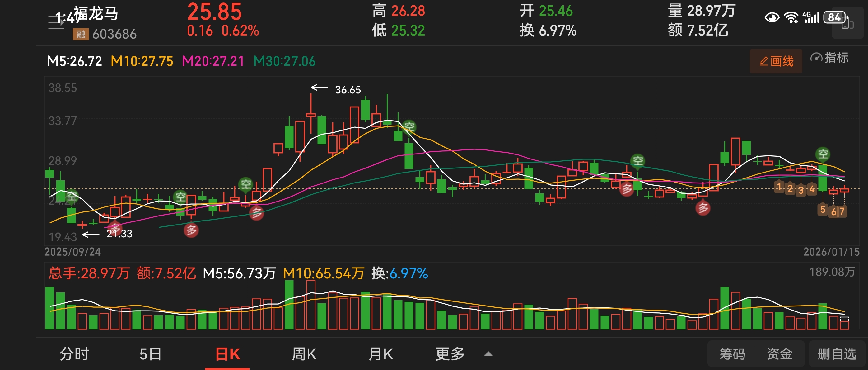Tap the M5 moving average label

(74, 61)
